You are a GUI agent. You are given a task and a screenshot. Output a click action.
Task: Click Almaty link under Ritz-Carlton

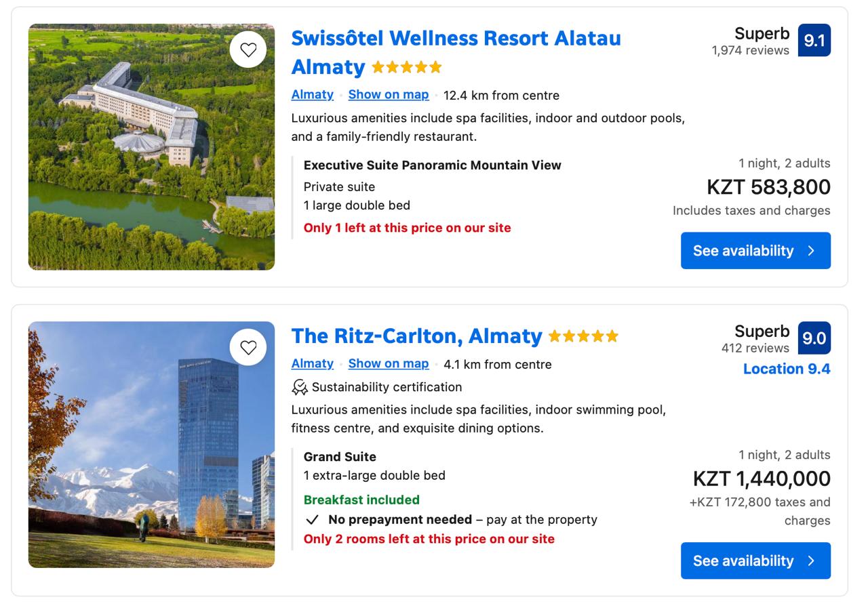[x=312, y=364]
